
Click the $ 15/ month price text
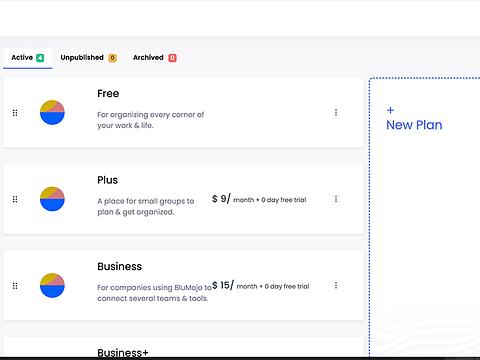coord(261,286)
